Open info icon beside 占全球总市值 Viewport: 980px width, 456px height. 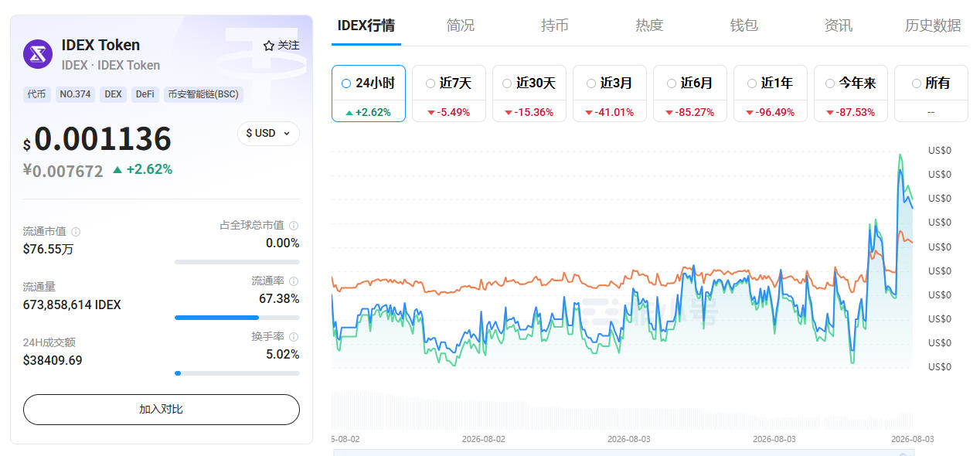click(x=294, y=226)
